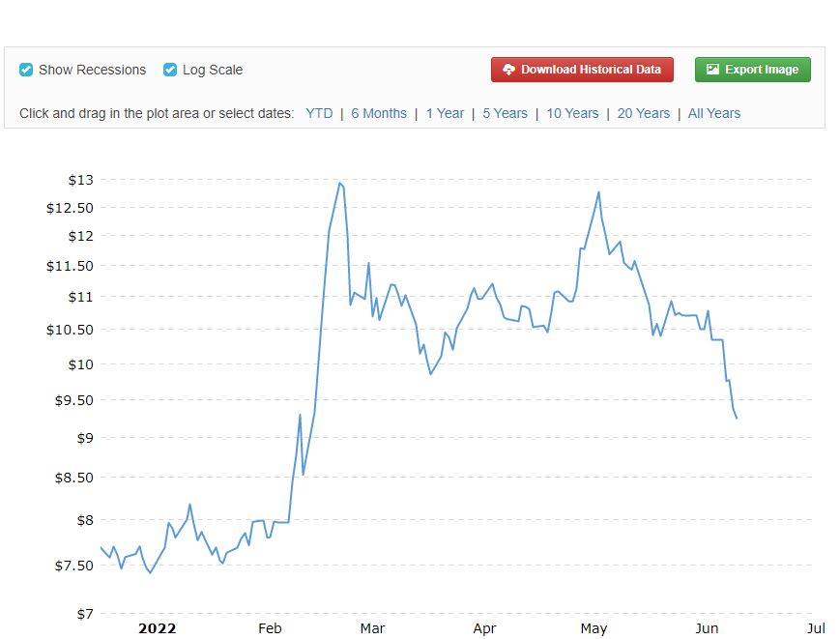Pick the 20 Years date range

(644, 113)
